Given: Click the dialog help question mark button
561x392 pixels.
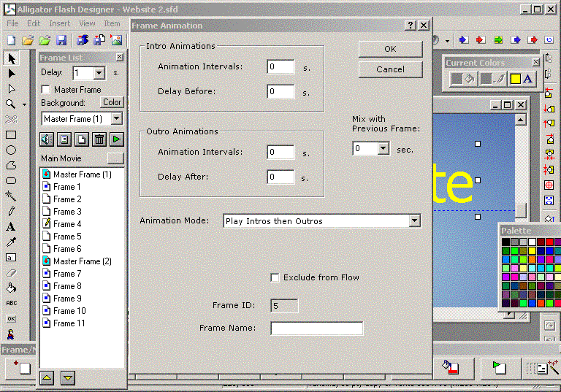Looking at the screenshot, I should tap(411, 25).
